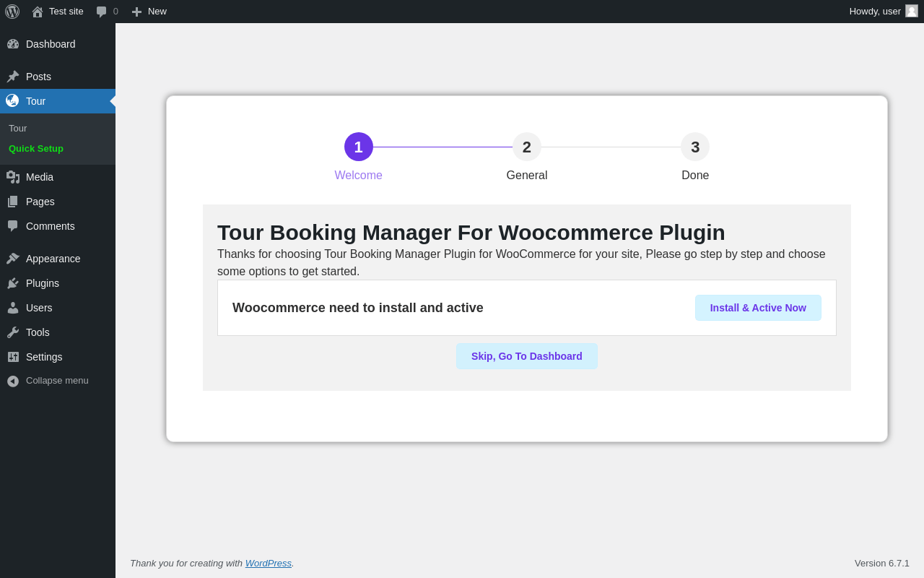This screenshot has height=578, width=924.
Task: Click the Dashboard gauge icon
Action: click(13, 44)
